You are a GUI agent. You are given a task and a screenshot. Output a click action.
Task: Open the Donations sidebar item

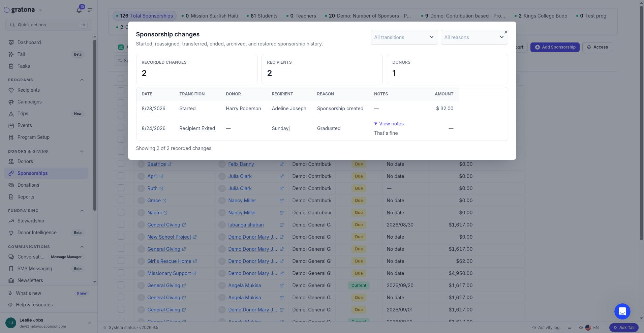pyautogui.click(x=47, y=185)
